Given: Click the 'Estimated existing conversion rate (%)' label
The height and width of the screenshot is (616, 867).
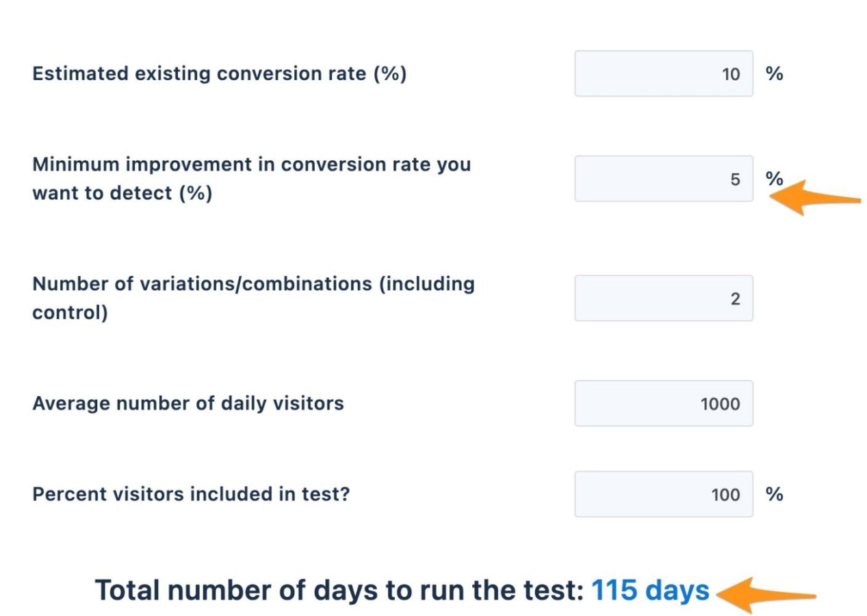Looking at the screenshot, I should coord(219,73).
